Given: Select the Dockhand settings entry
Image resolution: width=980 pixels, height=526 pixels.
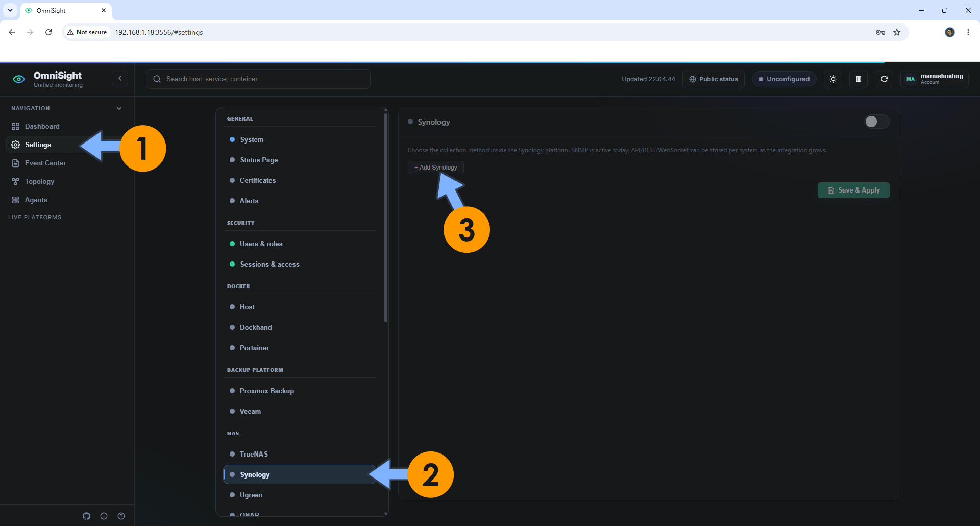Looking at the screenshot, I should (x=300, y=327).
